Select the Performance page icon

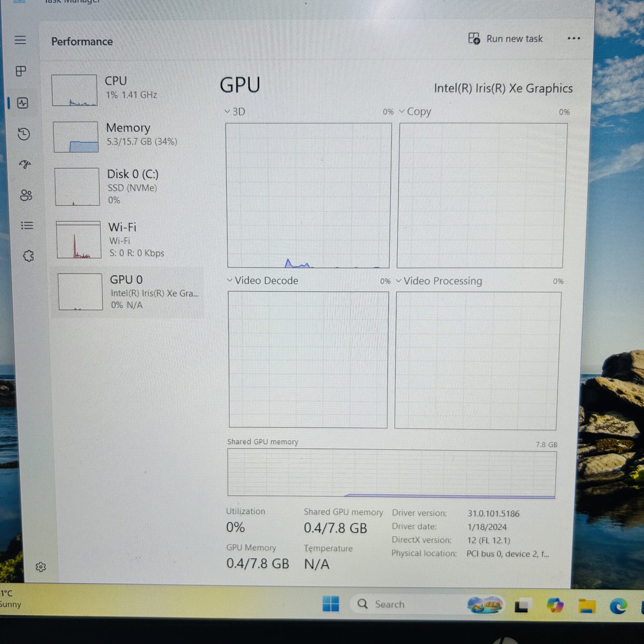tap(22, 103)
